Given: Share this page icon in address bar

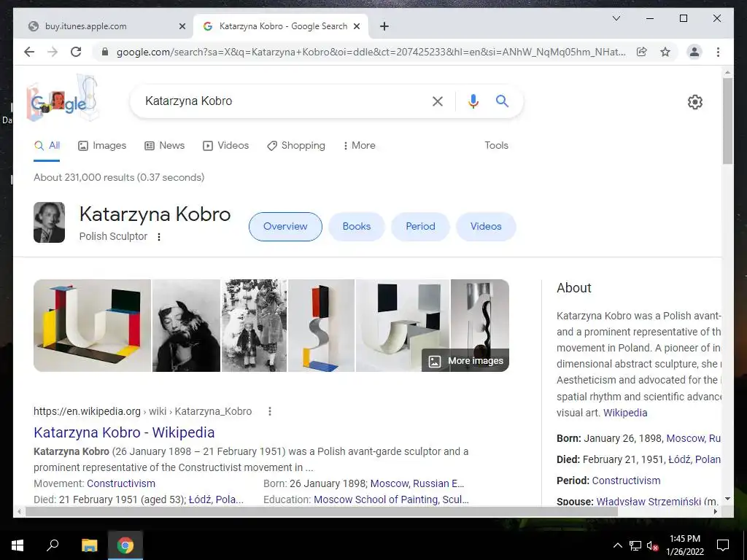Looking at the screenshot, I should 642,52.
